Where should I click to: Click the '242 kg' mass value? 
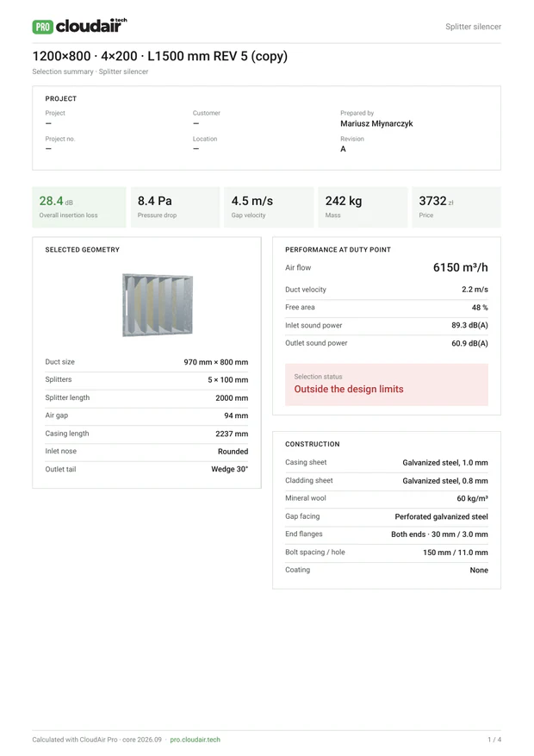[344, 201]
